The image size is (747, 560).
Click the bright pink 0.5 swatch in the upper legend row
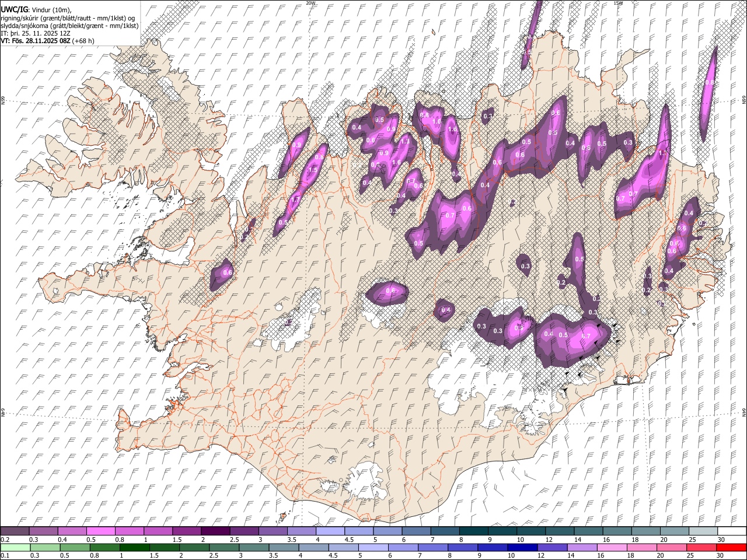coord(100,531)
